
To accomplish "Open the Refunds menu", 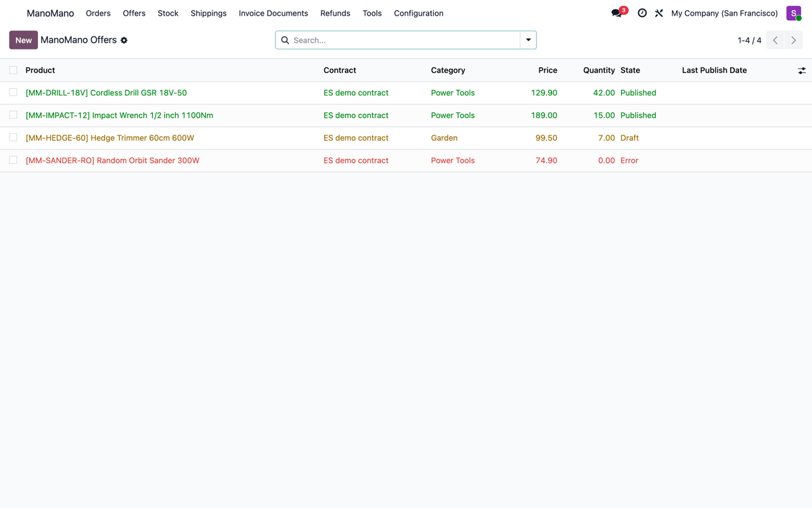I will [335, 14].
